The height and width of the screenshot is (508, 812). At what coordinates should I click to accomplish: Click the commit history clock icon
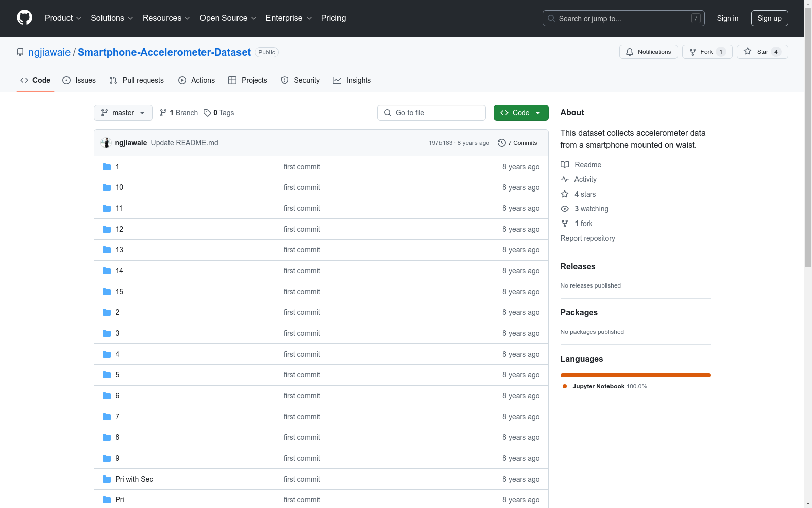[502, 143]
